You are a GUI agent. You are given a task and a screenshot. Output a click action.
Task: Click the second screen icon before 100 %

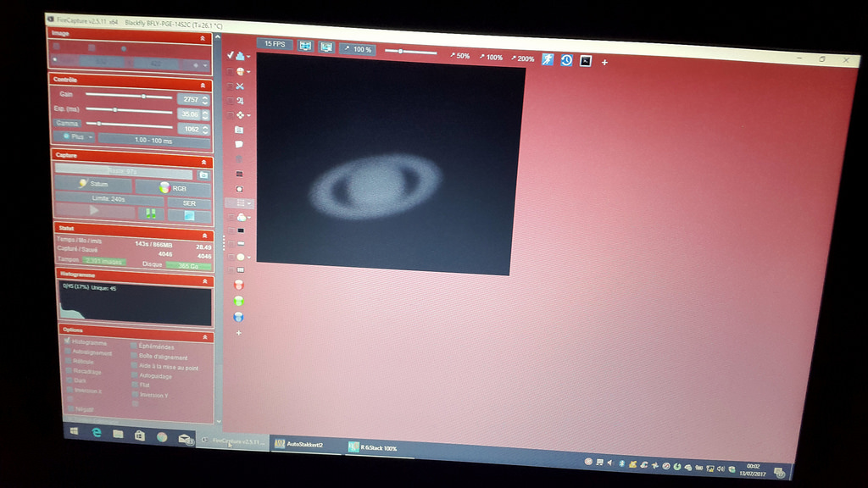pyautogui.click(x=326, y=47)
